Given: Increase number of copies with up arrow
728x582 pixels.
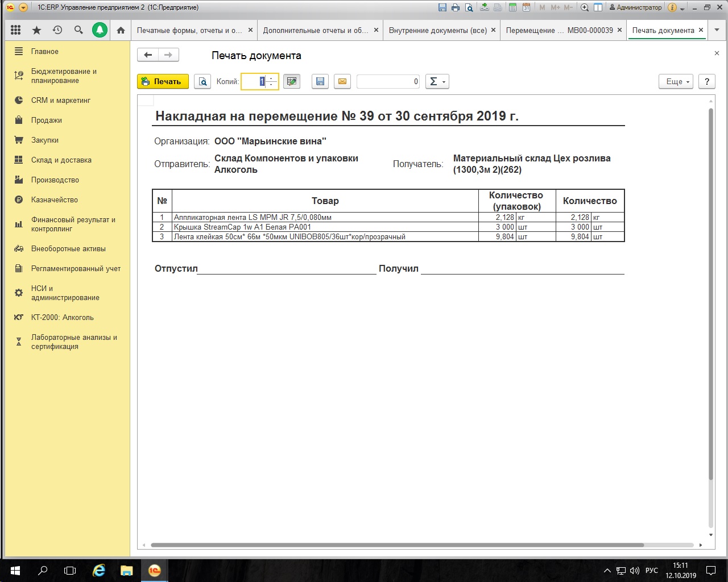Looking at the screenshot, I should (271, 78).
